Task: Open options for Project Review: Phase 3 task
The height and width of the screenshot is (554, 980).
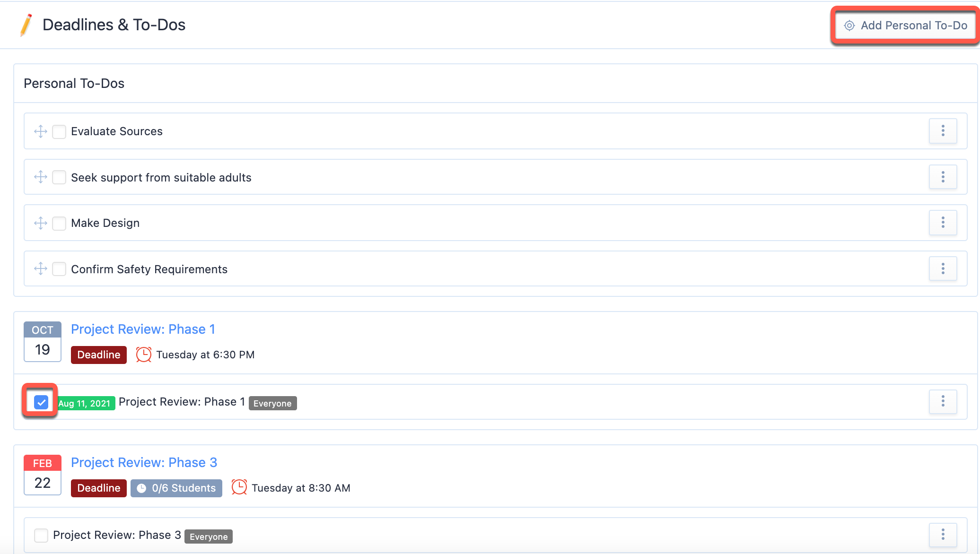Action: 943,535
